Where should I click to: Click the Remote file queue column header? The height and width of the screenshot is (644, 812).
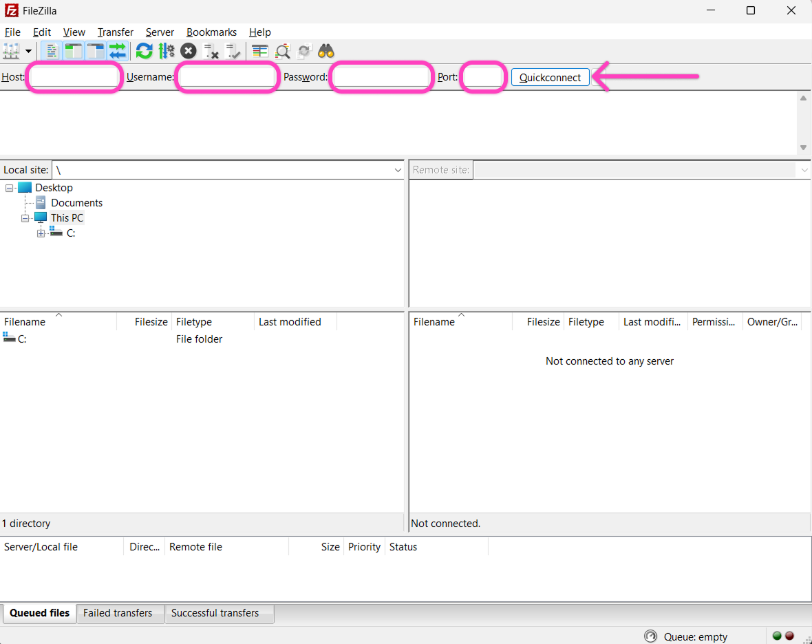(x=227, y=547)
